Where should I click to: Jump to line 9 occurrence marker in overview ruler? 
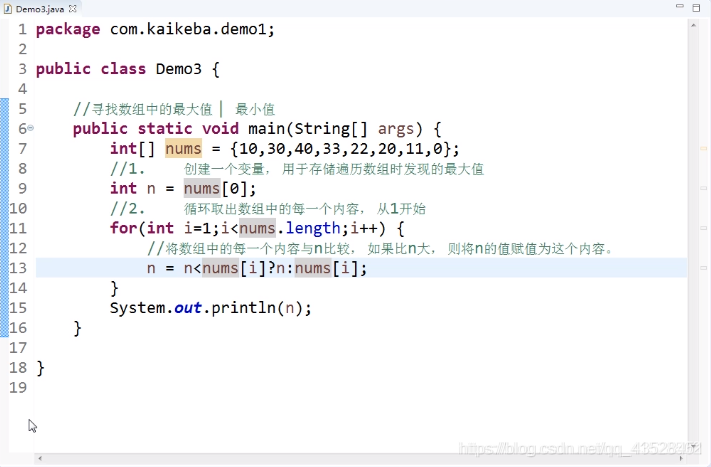704,188
